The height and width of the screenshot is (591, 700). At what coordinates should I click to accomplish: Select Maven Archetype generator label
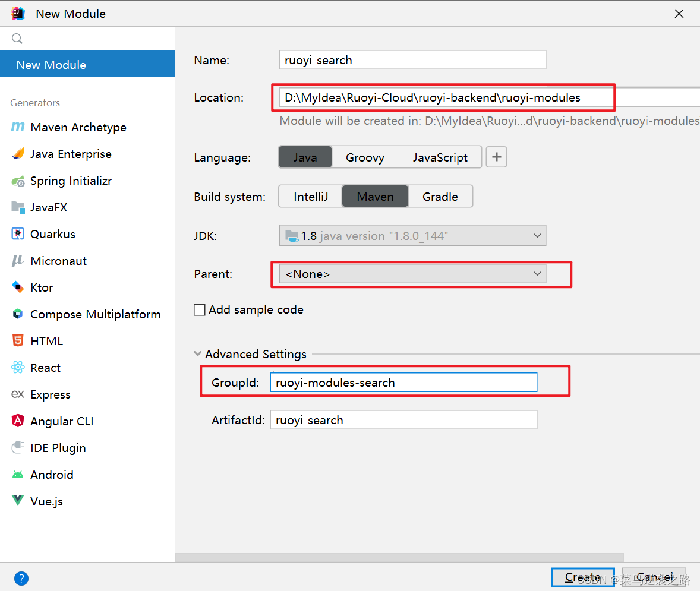click(78, 127)
